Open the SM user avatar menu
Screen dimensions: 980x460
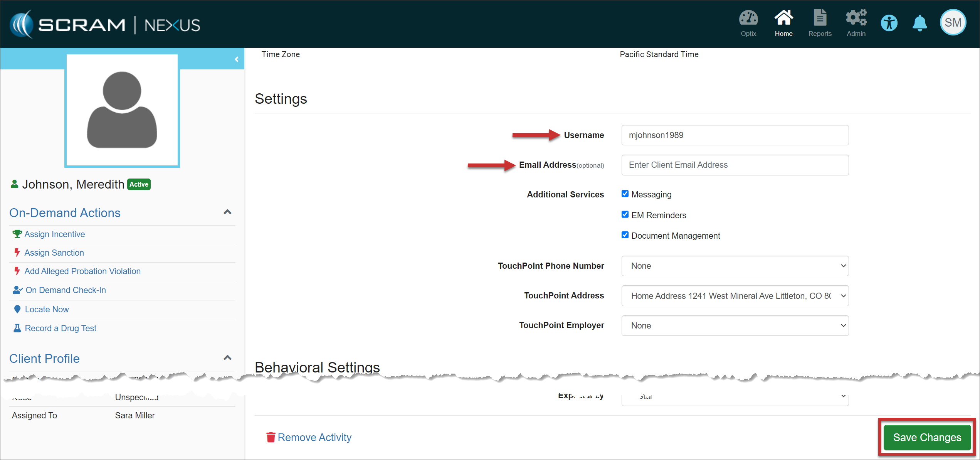[953, 22]
